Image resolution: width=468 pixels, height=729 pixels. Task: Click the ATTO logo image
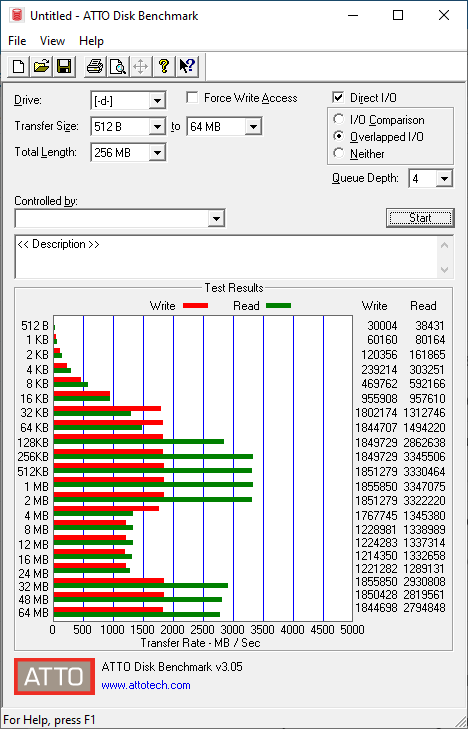click(x=54, y=676)
